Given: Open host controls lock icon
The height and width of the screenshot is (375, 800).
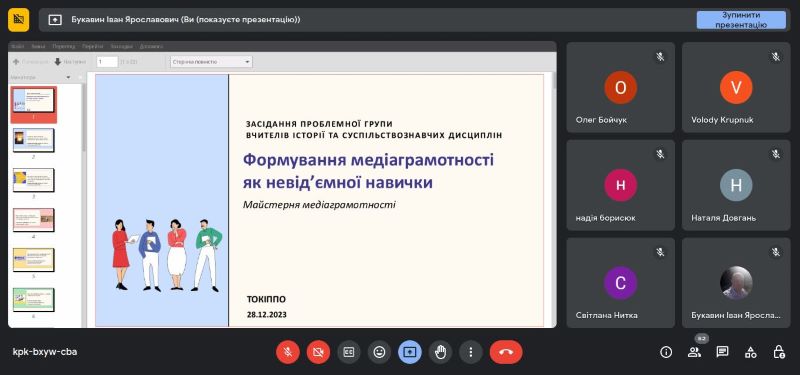Looking at the screenshot, I should pos(779,352).
